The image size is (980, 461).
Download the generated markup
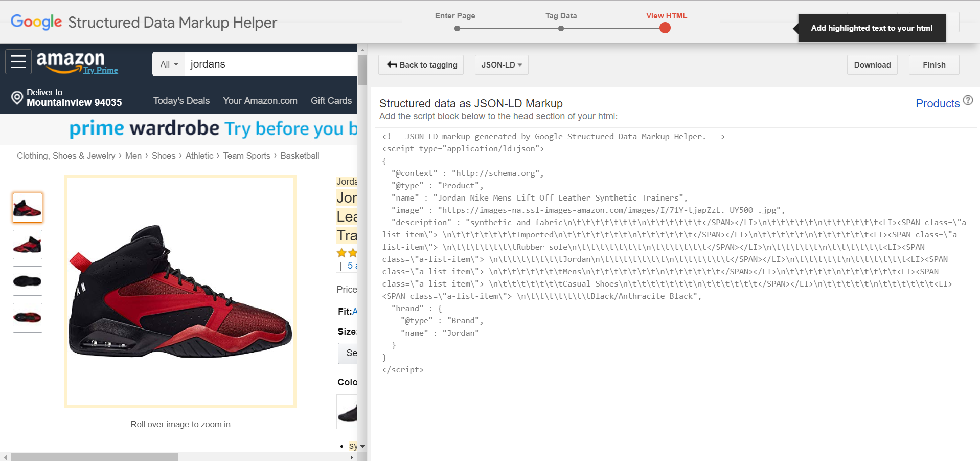(x=872, y=65)
